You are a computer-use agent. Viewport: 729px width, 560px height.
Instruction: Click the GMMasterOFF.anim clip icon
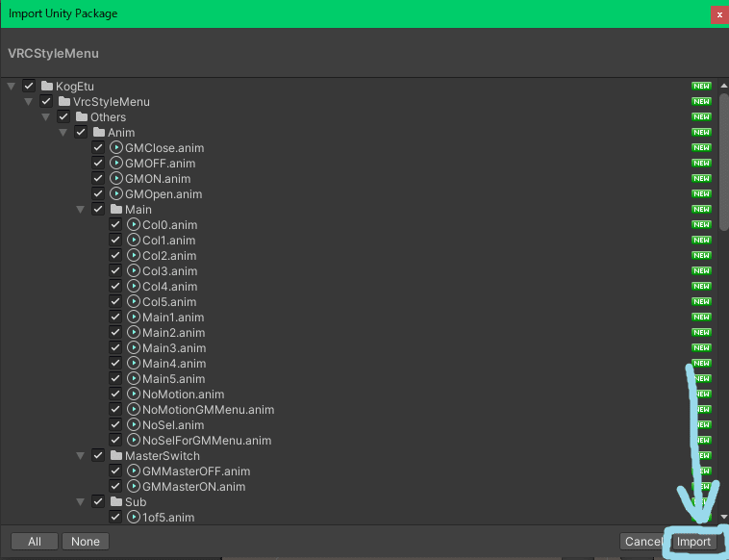tap(134, 471)
